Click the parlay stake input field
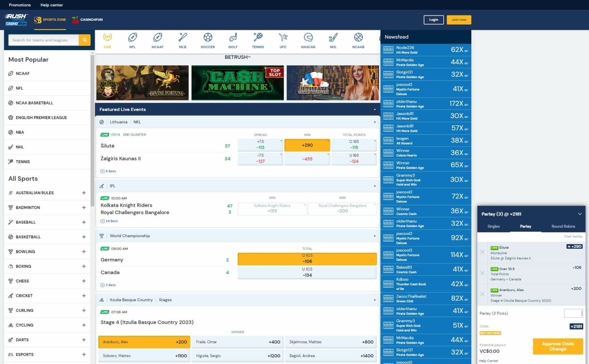Viewport: 589px width, 364px height. pos(573,313)
